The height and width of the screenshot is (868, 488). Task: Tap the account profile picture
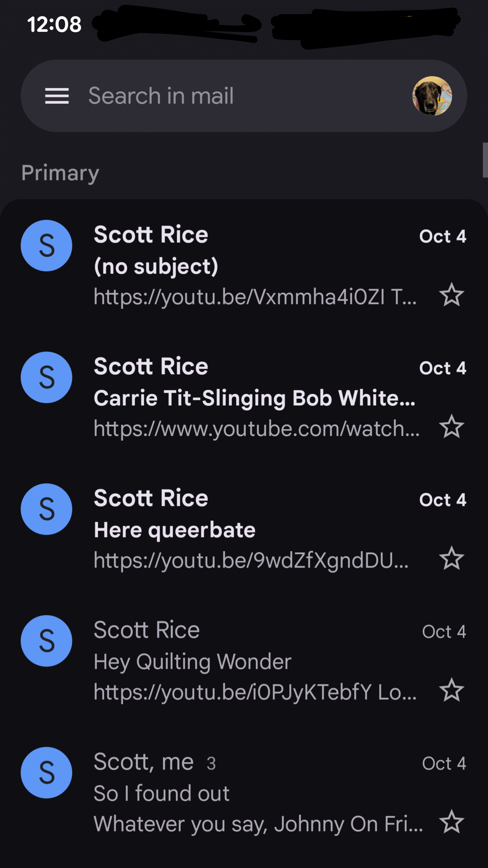tap(432, 96)
